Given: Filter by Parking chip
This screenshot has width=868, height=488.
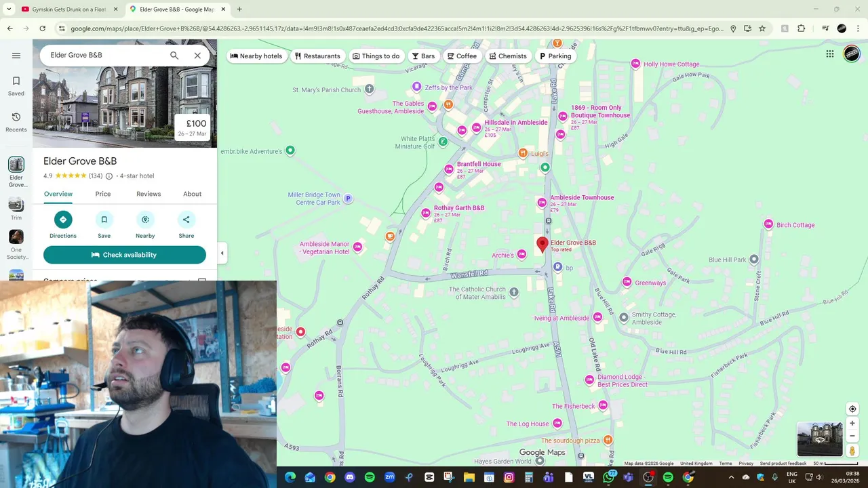Looking at the screenshot, I should tap(555, 56).
